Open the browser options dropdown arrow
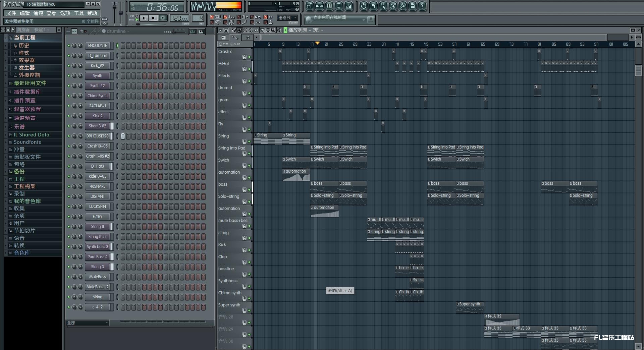Viewport: 644px width, 350px height. [3, 30]
